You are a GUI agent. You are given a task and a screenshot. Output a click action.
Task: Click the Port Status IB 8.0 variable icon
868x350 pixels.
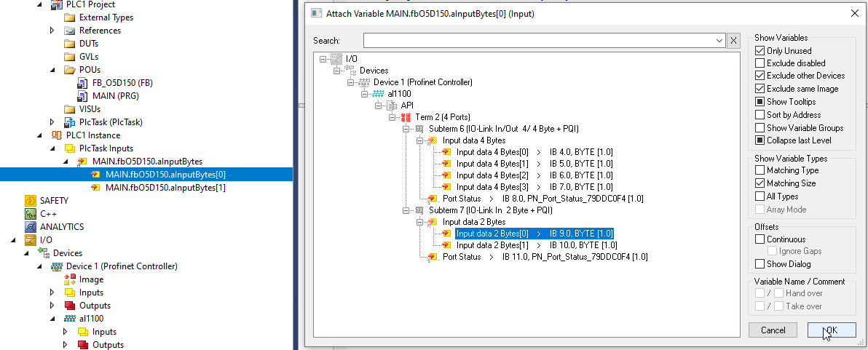(x=433, y=199)
